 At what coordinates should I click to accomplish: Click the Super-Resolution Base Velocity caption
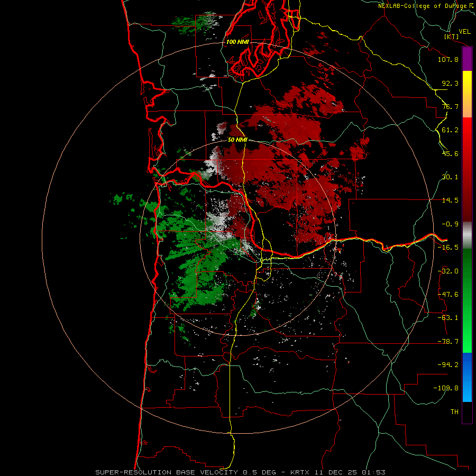240,472
